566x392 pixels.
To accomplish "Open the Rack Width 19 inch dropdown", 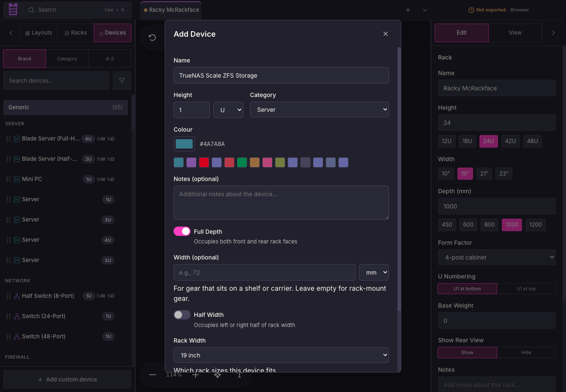I will 281,355.
